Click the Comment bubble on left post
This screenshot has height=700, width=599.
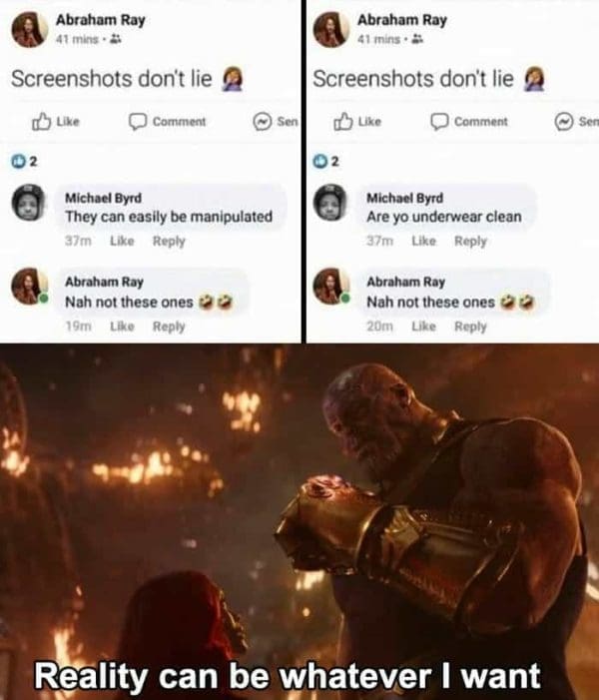pos(168,122)
